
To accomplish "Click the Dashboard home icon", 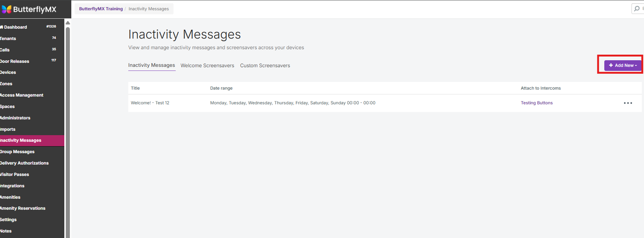I will (x=1, y=27).
